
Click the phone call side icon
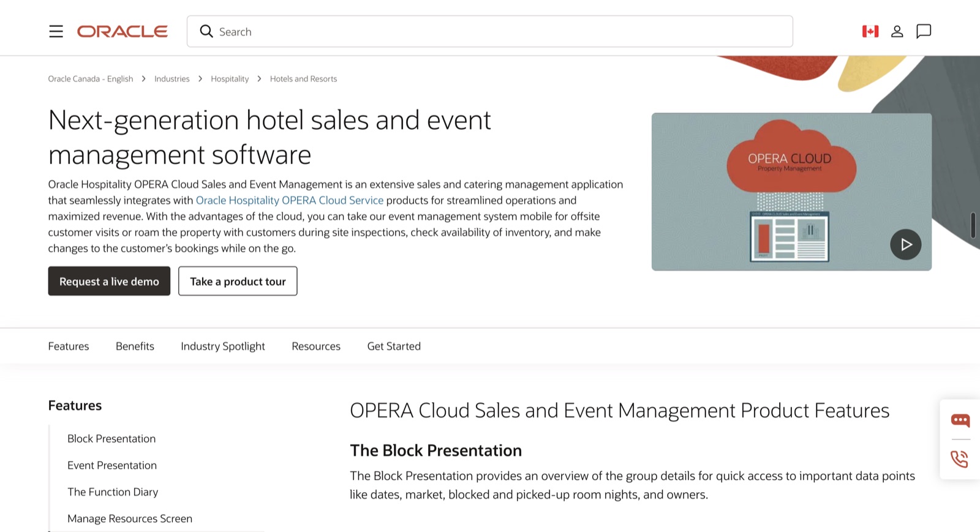tap(960, 459)
